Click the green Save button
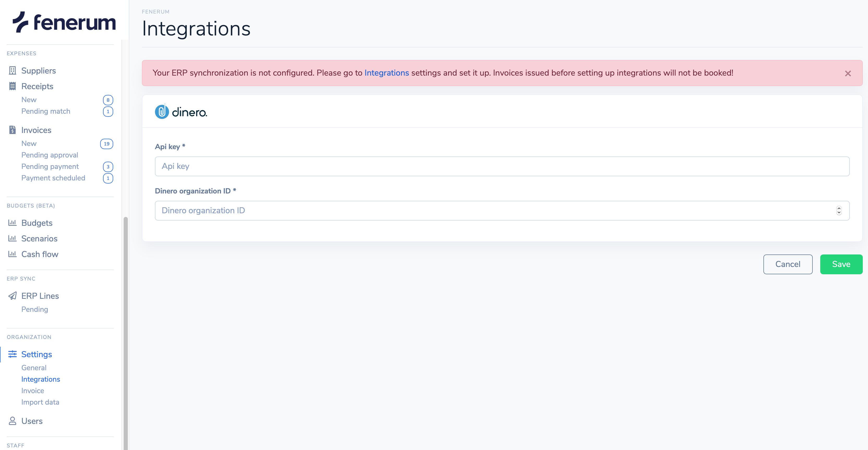The image size is (868, 450). [841, 264]
